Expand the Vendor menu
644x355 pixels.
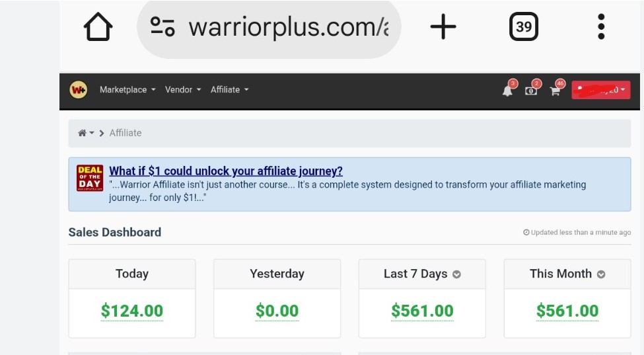click(183, 90)
